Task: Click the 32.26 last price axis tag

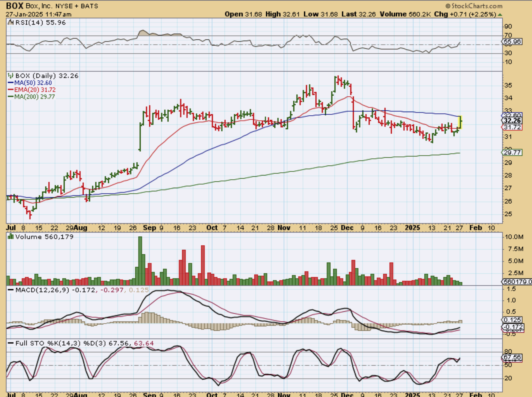Action: coord(512,121)
